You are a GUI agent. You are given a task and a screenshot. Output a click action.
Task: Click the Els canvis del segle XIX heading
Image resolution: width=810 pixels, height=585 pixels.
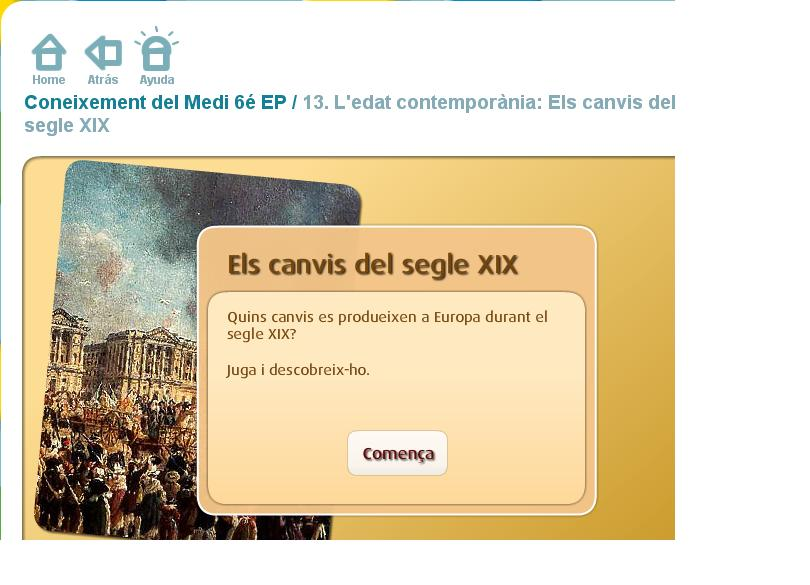372,265
